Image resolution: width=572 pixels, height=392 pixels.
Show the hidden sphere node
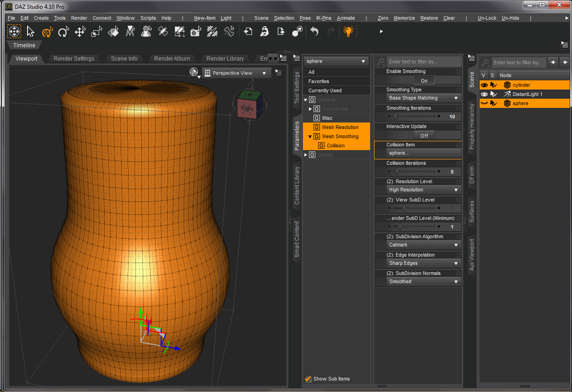[x=484, y=104]
